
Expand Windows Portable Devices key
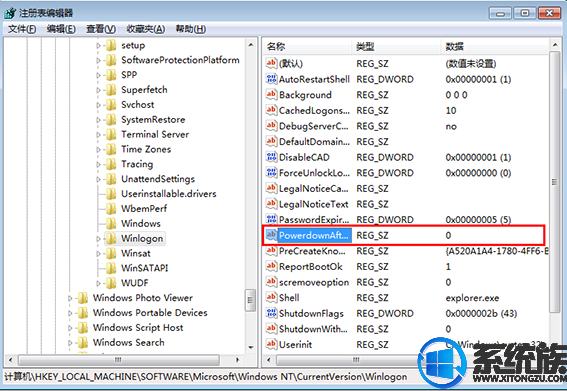pos(70,313)
